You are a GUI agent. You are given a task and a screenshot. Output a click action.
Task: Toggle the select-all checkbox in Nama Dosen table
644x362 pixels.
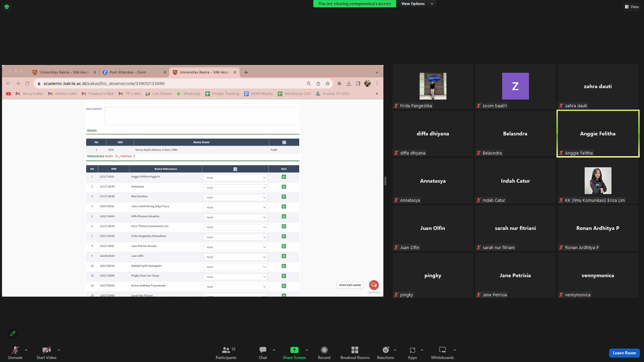284,142
